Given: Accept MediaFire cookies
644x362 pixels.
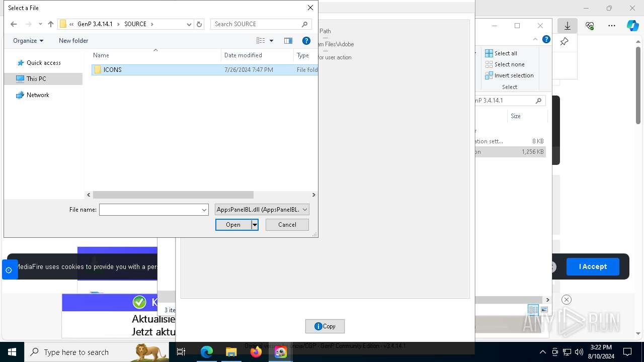Looking at the screenshot, I should (593, 267).
